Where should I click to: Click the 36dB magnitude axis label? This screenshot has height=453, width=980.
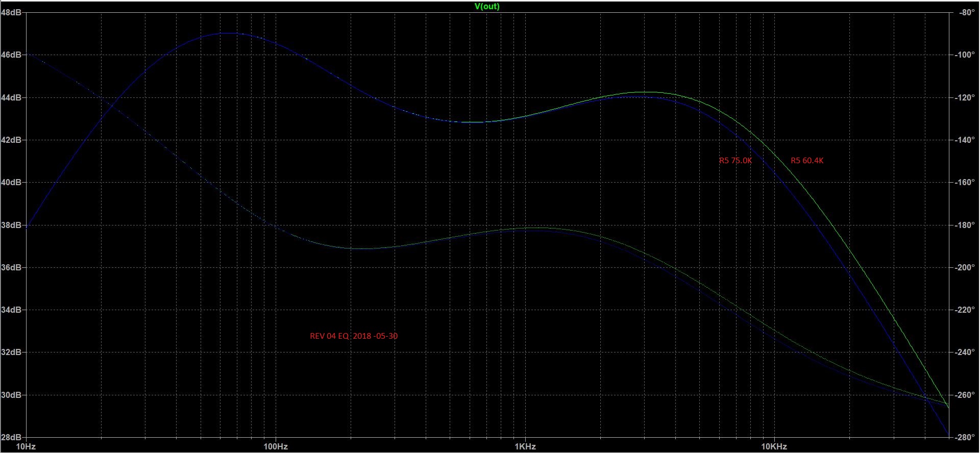click(11, 267)
